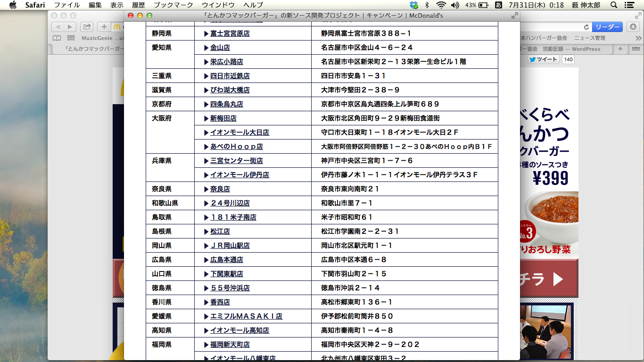Open the 55号沖浜店 link

[x=230, y=288]
